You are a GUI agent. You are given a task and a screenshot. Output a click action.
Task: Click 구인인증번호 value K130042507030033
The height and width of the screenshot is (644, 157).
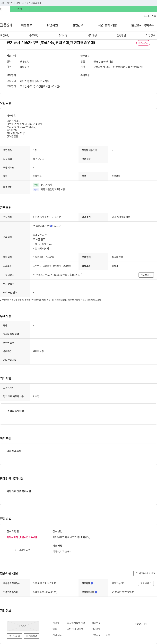123,592
